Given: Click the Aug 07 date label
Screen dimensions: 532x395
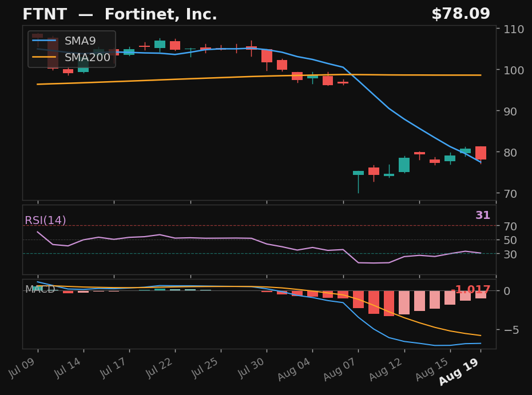Looking at the screenshot, I should point(340,369).
